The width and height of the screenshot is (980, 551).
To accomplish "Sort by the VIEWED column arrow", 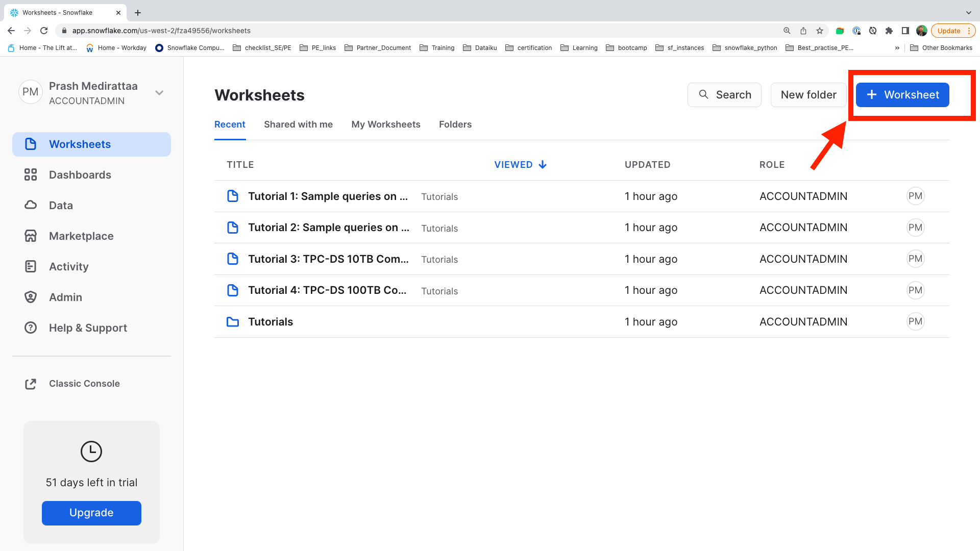I will pos(543,165).
